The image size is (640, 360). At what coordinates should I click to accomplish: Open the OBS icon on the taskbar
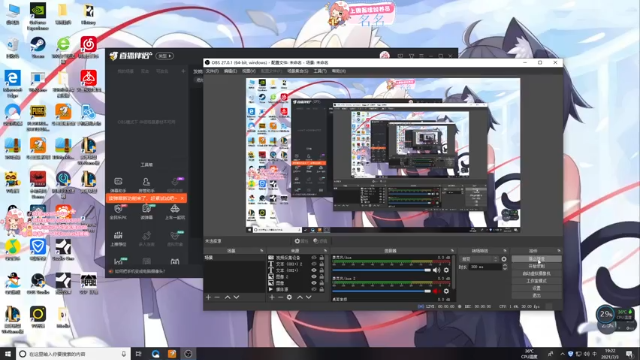(x=188, y=354)
